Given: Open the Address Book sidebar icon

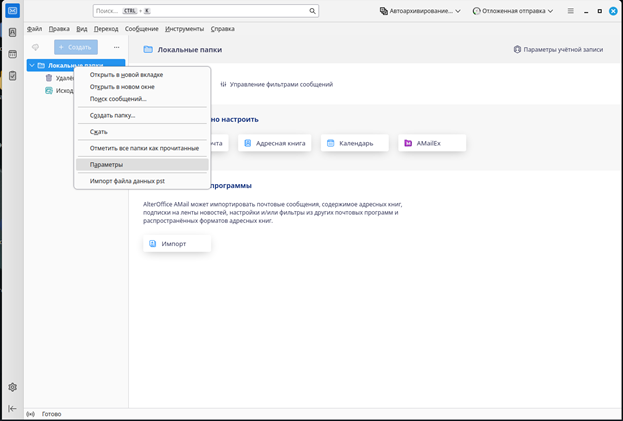Looking at the screenshot, I should 12,33.
